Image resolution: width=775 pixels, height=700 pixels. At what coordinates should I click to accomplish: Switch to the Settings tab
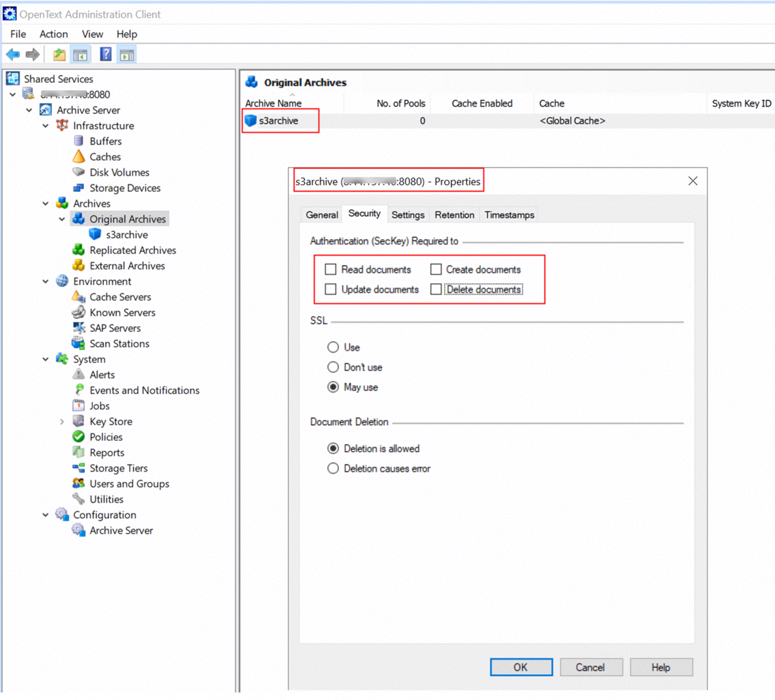pos(408,215)
